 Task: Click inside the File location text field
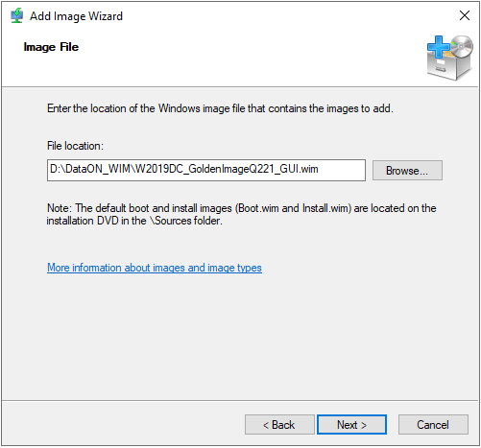tap(206, 170)
